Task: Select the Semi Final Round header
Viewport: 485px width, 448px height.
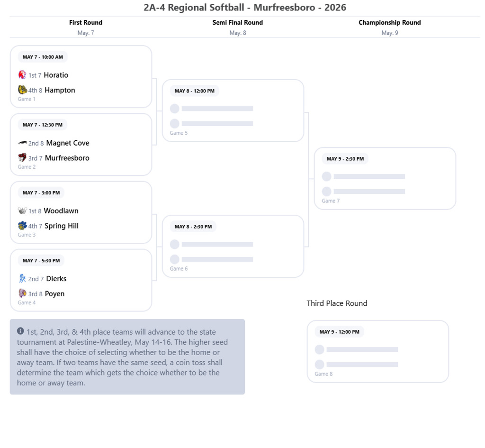Action: tap(238, 22)
